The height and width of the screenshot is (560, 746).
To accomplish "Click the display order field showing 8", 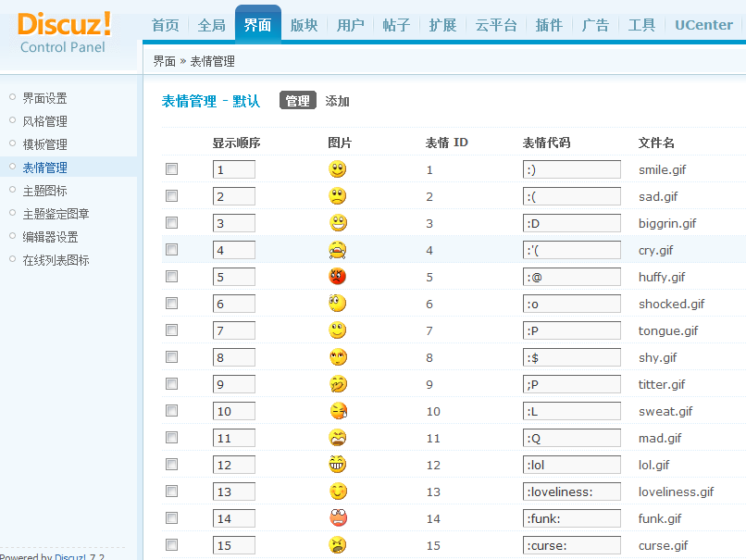I will pyautogui.click(x=234, y=357).
